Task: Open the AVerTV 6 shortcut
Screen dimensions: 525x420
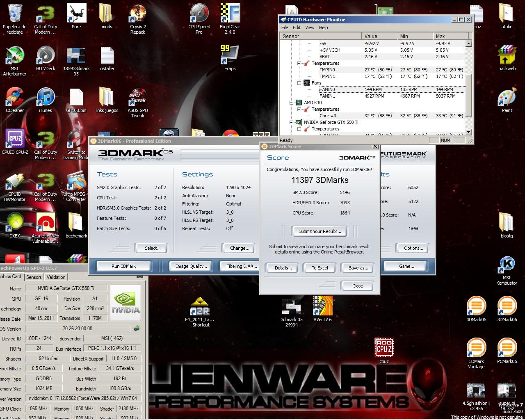Action: pos(322,309)
